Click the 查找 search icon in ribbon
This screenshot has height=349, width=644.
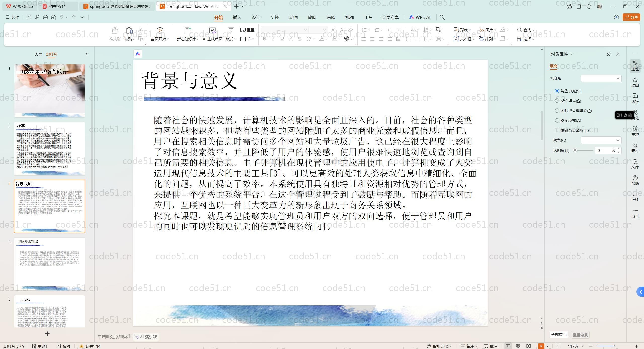click(x=520, y=30)
